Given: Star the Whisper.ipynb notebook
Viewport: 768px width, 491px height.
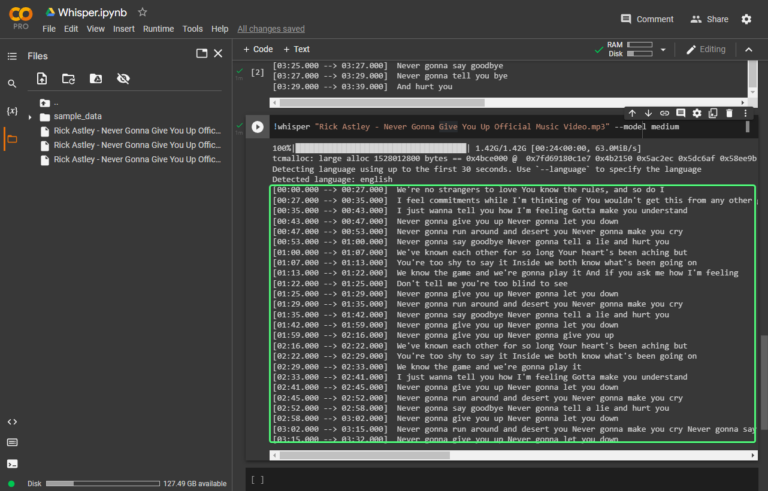Looking at the screenshot, I should (142, 12).
